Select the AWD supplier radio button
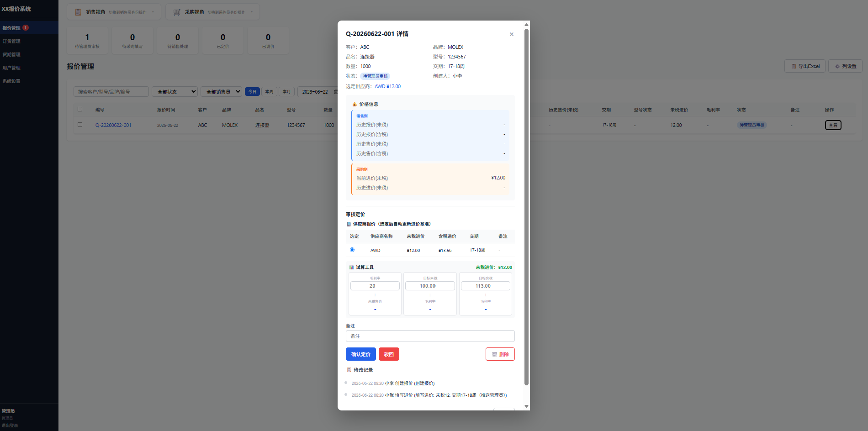 click(x=352, y=250)
